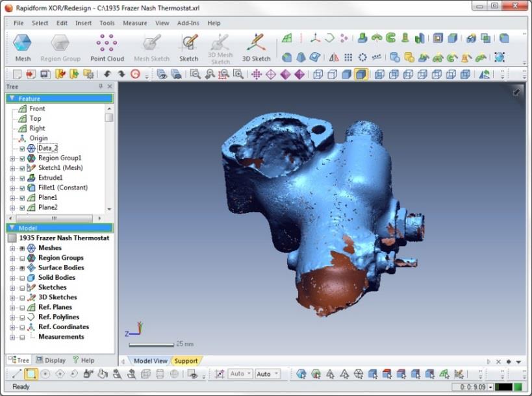Close the Tree panel
Image resolution: width=532 pixels, height=396 pixels.
tap(110, 86)
